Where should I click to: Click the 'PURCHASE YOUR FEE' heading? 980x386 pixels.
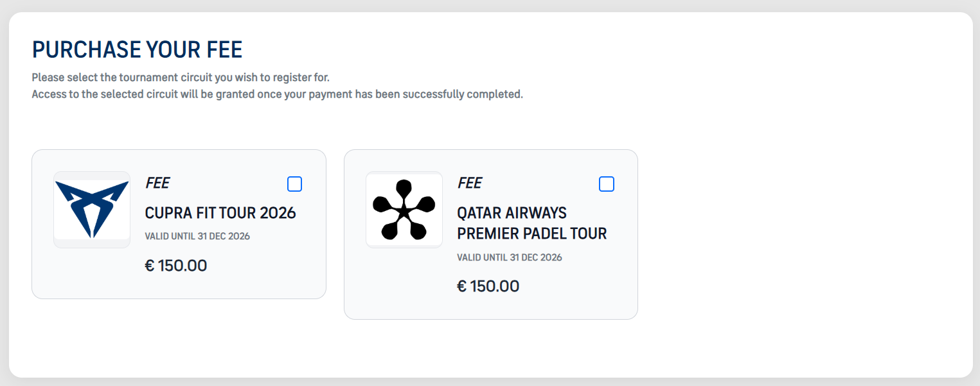pyautogui.click(x=137, y=50)
